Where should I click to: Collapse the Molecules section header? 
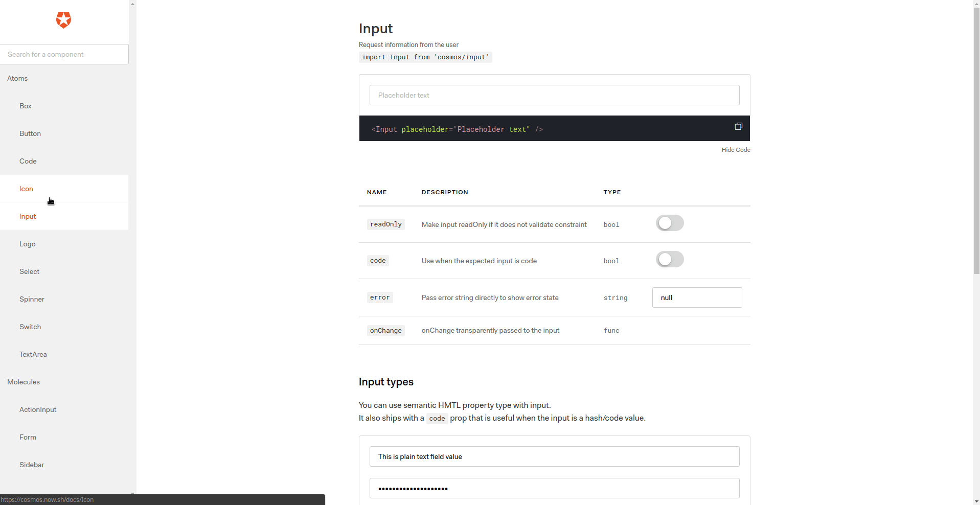point(24,382)
